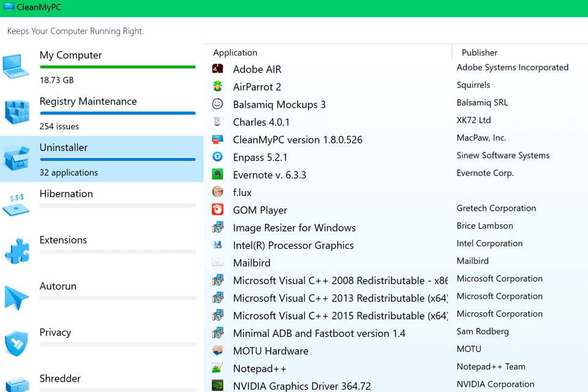Open the Shredder section
Image resolution: width=588 pixels, height=392 pixels.
tap(102, 380)
